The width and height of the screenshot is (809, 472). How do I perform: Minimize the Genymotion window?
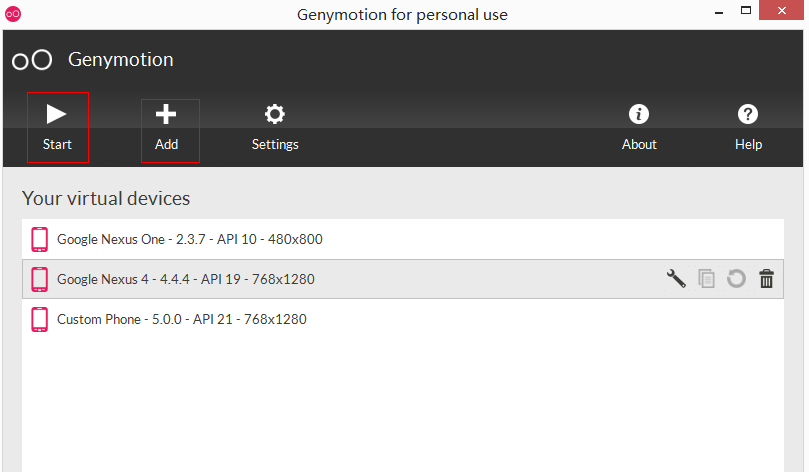[719, 14]
